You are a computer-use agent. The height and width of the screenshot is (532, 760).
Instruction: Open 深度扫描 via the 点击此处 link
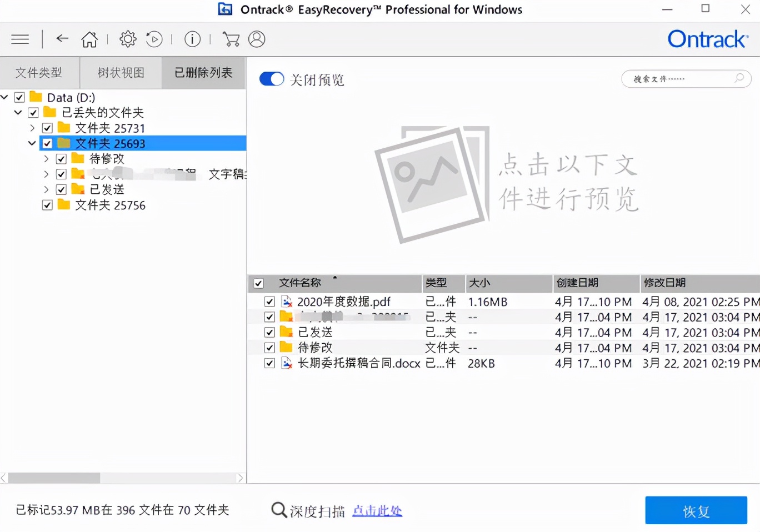pyautogui.click(x=377, y=510)
